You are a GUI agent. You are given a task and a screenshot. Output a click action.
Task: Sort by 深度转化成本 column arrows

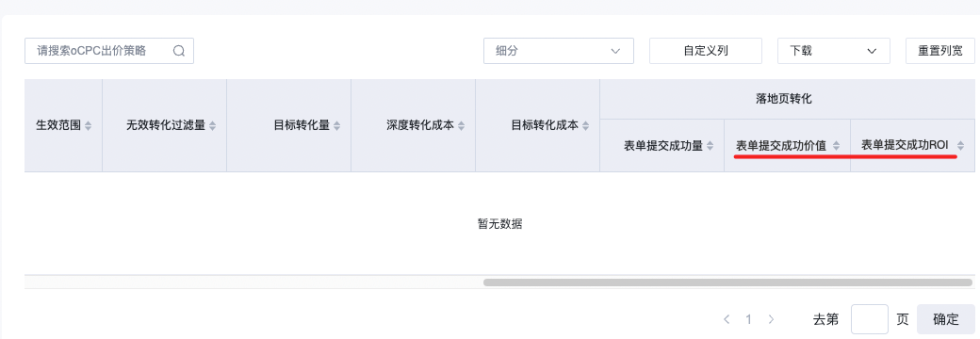(x=461, y=126)
